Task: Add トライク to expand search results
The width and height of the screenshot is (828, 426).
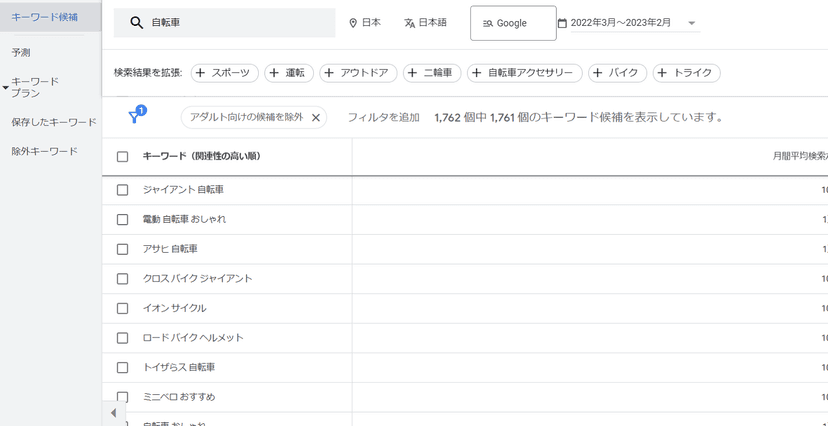Action: (x=686, y=73)
